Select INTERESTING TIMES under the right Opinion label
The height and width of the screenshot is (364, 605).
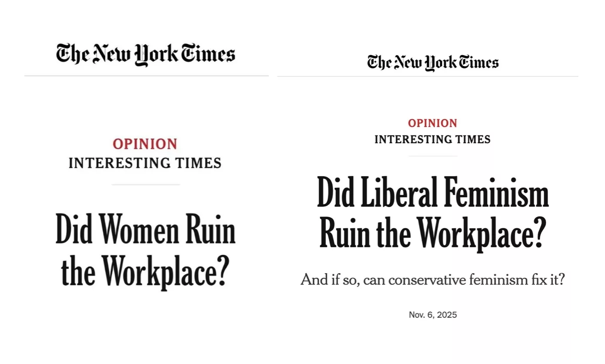433,140
